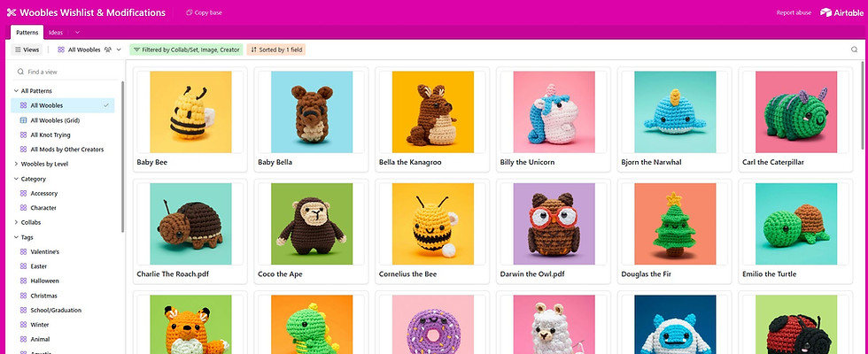Image resolution: width=868 pixels, height=354 pixels.
Task: Open the Billy the Unicorn card image
Action: [554, 112]
